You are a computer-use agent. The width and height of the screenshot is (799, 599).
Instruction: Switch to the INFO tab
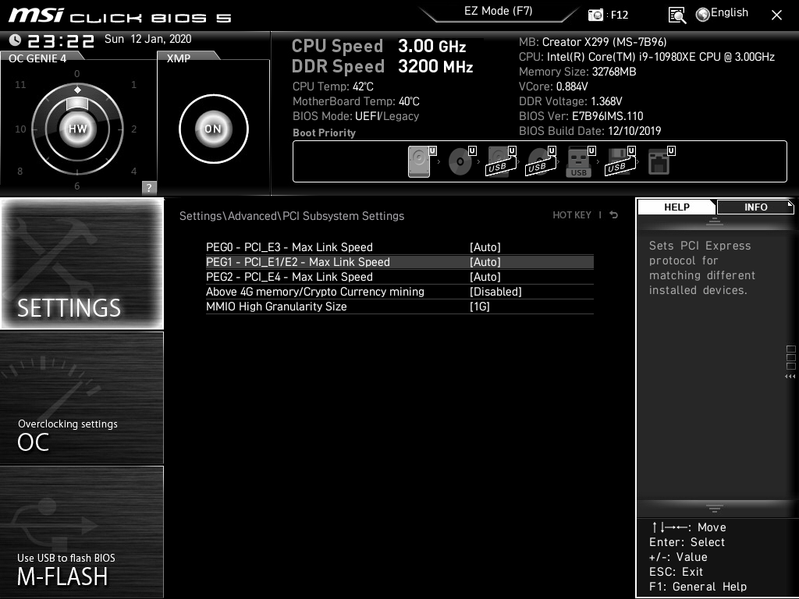tap(755, 207)
